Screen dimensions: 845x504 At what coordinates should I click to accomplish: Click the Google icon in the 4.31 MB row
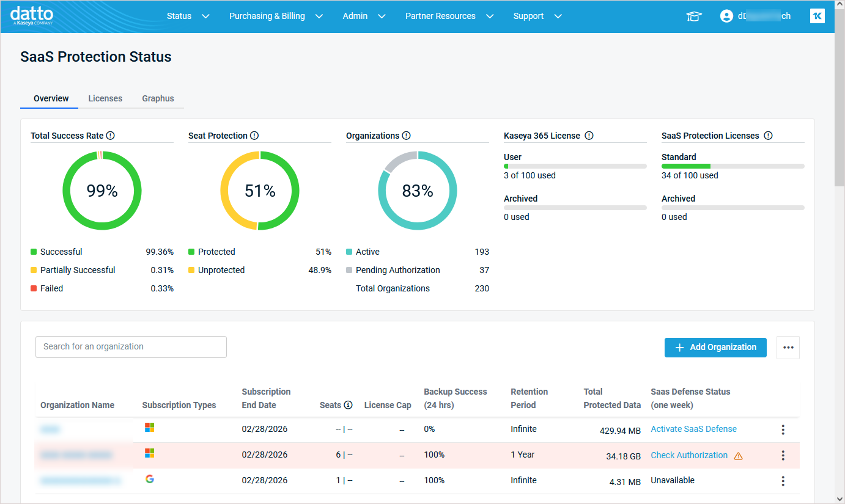pyautogui.click(x=149, y=479)
